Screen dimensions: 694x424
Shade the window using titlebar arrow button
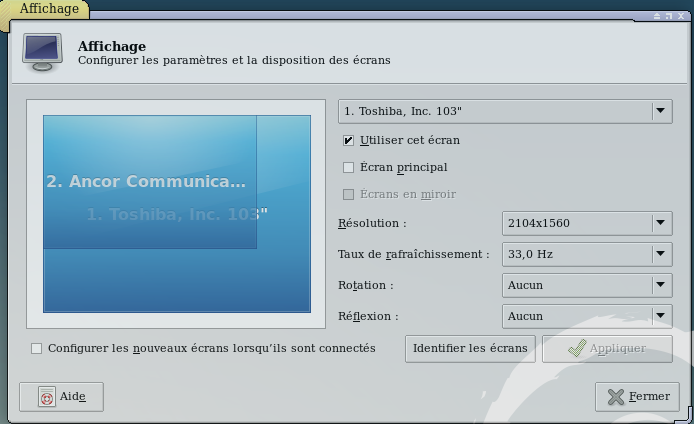click(x=657, y=16)
